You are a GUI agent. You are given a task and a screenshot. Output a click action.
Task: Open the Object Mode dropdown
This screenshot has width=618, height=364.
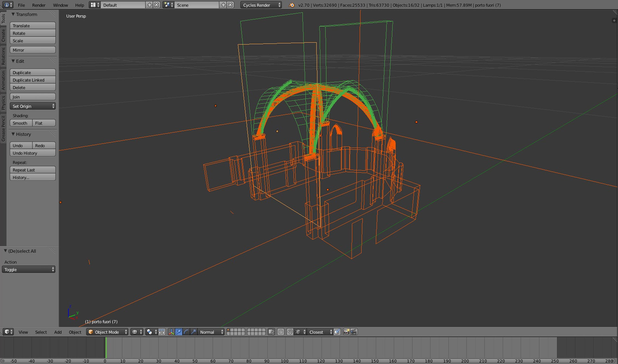[107, 332]
